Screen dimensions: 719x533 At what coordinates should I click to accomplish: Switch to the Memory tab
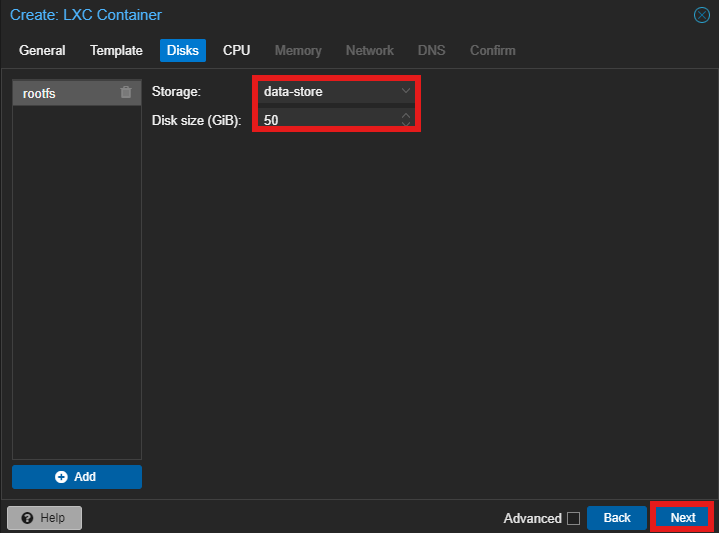click(x=298, y=50)
